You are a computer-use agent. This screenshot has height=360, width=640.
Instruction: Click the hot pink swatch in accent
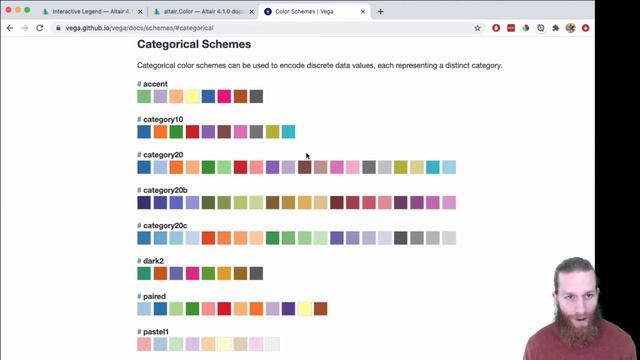tap(224, 97)
